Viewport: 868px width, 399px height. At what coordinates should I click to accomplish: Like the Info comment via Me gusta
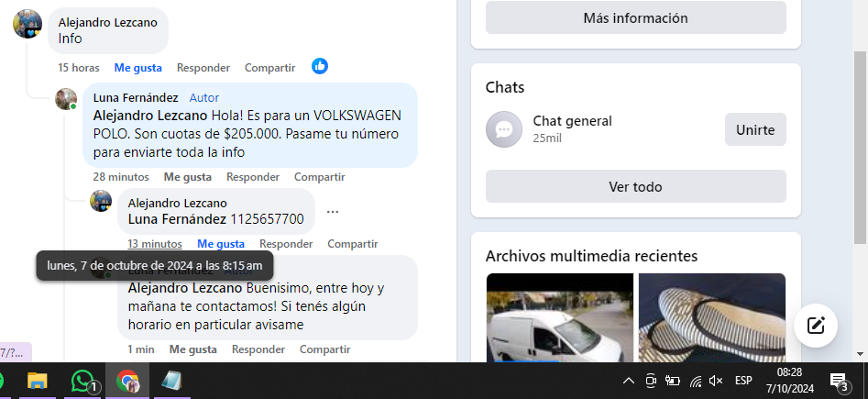[x=137, y=68]
